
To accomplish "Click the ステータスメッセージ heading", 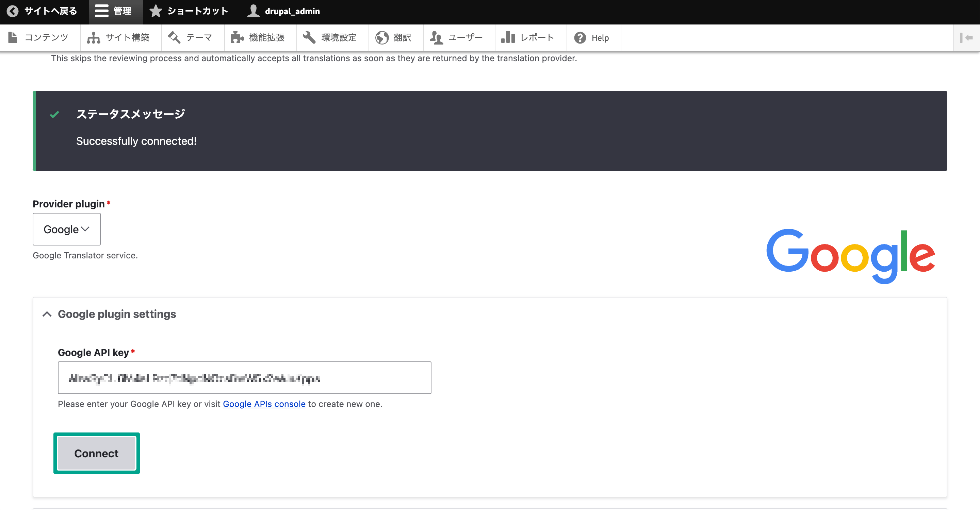I will tap(130, 114).
